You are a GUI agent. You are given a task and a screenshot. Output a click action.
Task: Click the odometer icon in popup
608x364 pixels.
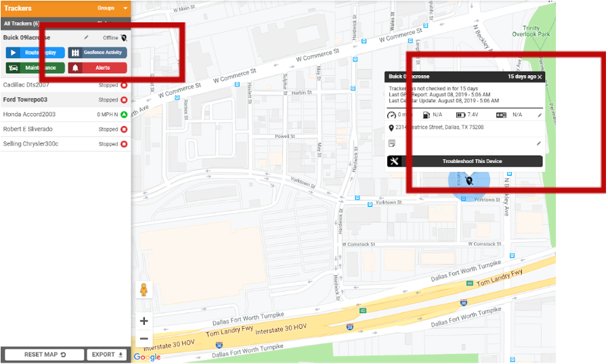pos(502,115)
